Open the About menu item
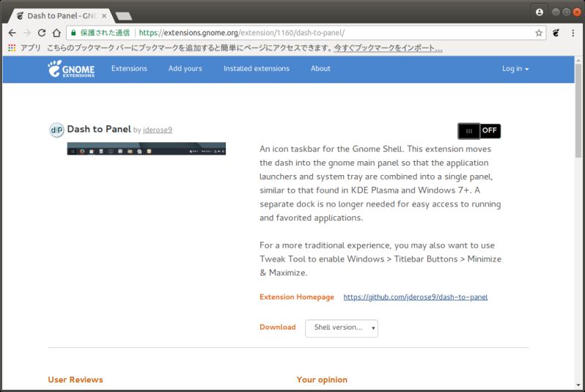Screen dimensions: 585x392 coord(320,69)
